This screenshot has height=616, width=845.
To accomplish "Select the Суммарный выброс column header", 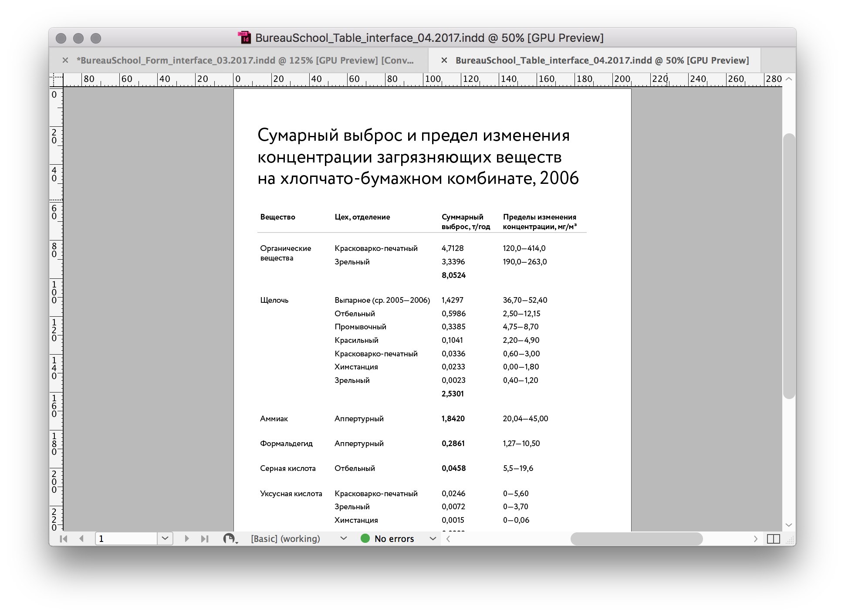I will [466, 222].
